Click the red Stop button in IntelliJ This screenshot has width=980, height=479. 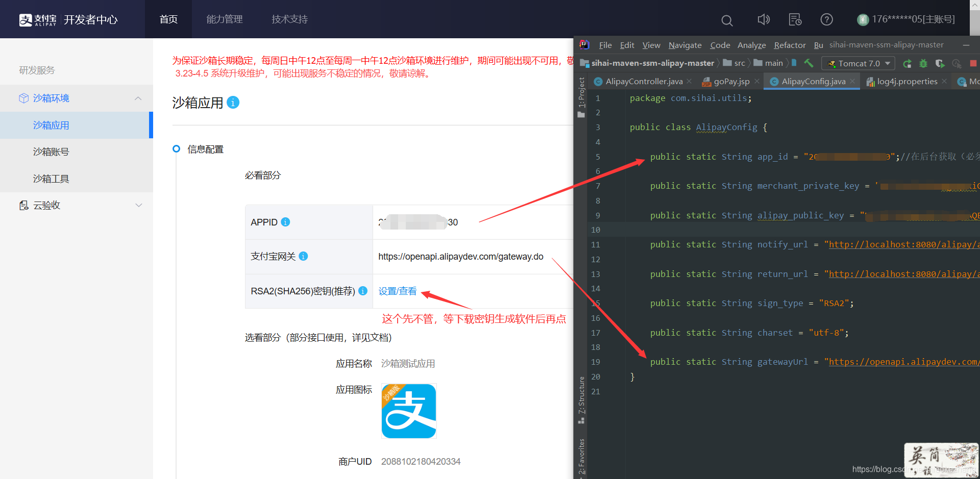pos(973,63)
